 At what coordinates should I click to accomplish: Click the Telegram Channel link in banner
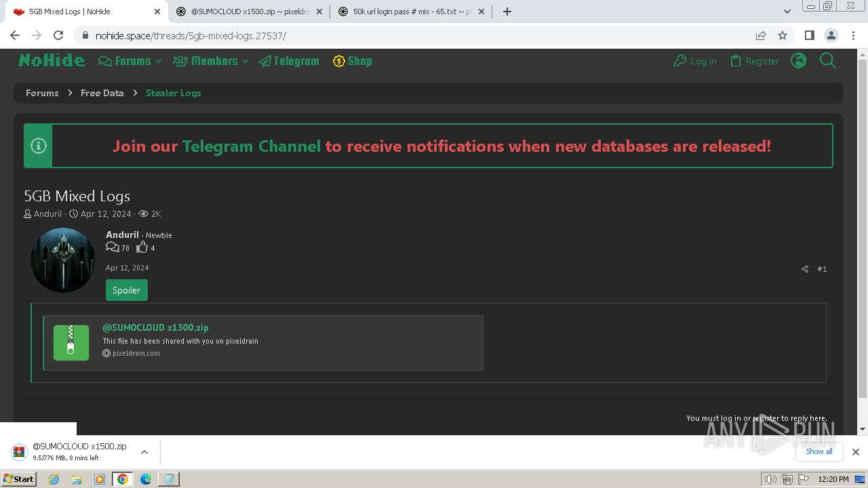(252, 146)
